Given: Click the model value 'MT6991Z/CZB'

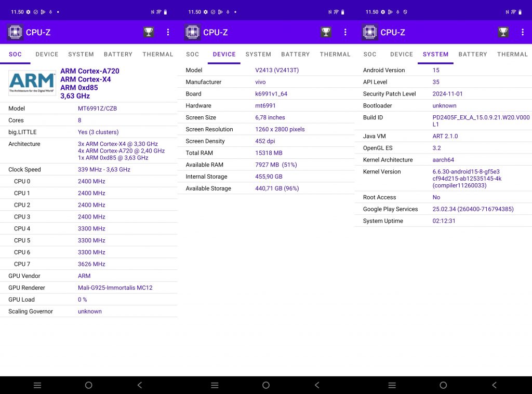Looking at the screenshot, I should pyautogui.click(x=97, y=108).
